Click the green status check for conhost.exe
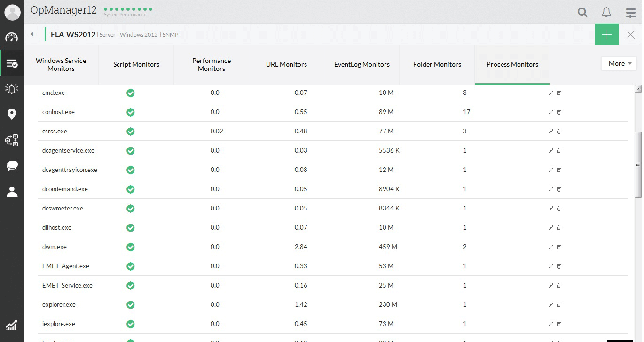Viewport: 644px width, 342px height. point(131,112)
